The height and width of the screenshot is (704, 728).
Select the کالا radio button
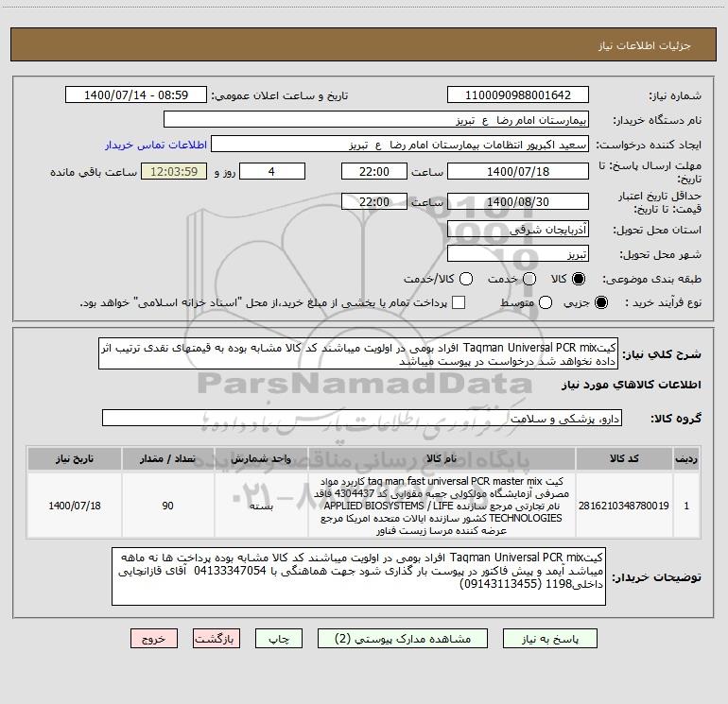(579, 279)
